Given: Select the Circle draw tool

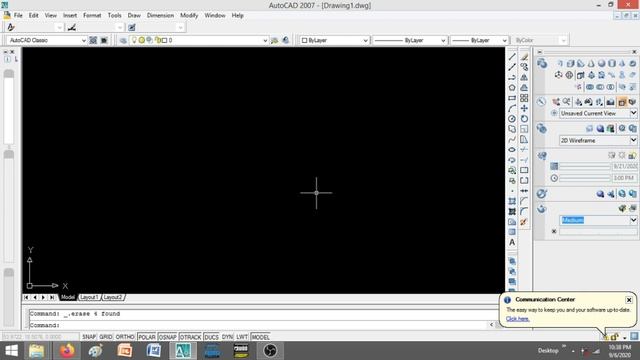Looking at the screenshot, I should [512, 119].
